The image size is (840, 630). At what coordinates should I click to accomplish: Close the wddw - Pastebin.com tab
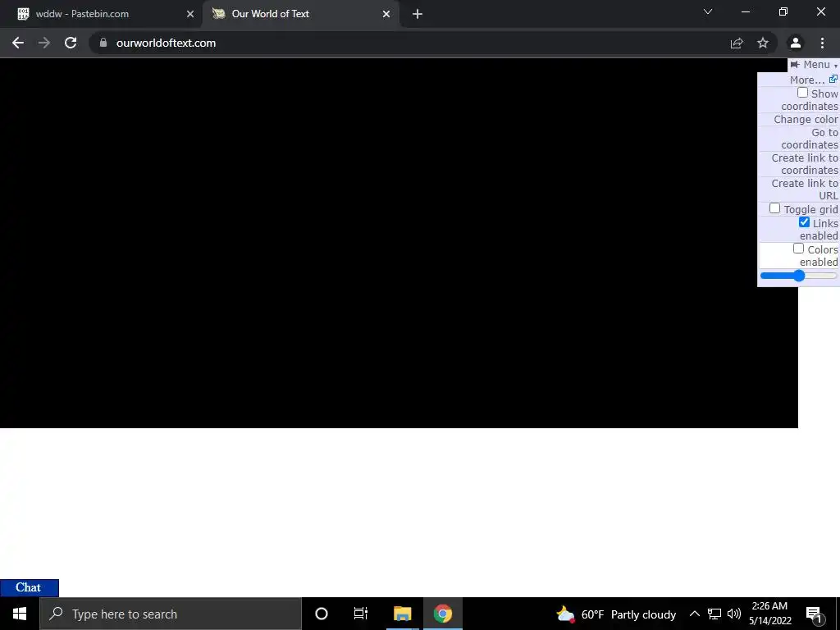point(190,15)
